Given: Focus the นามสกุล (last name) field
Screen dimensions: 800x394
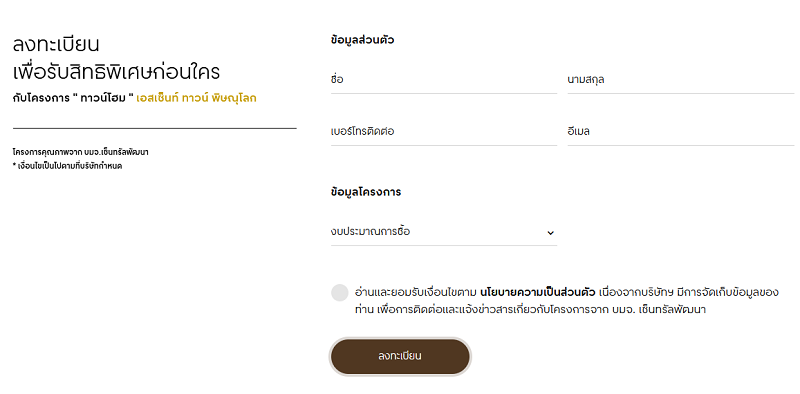Looking at the screenshot, I should coord(681,80).
